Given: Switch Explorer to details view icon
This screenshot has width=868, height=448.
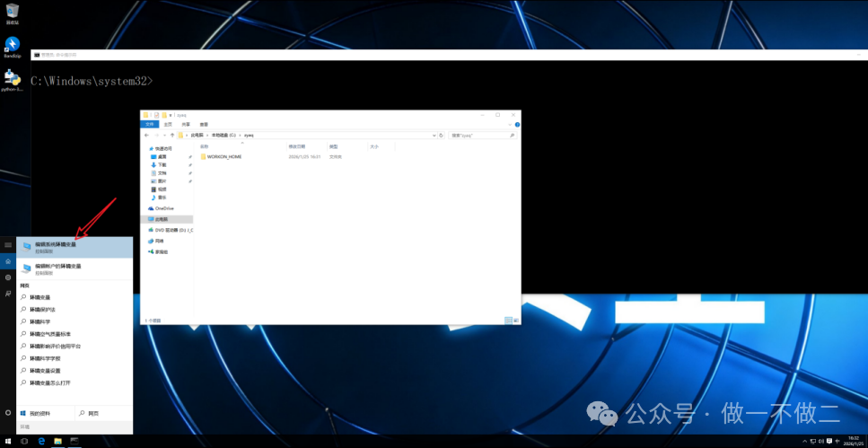Looking at the screenshot, I should (509, 321).
